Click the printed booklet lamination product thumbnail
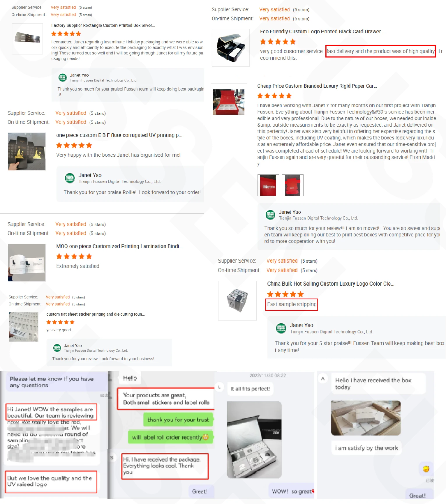 (27, 263)
